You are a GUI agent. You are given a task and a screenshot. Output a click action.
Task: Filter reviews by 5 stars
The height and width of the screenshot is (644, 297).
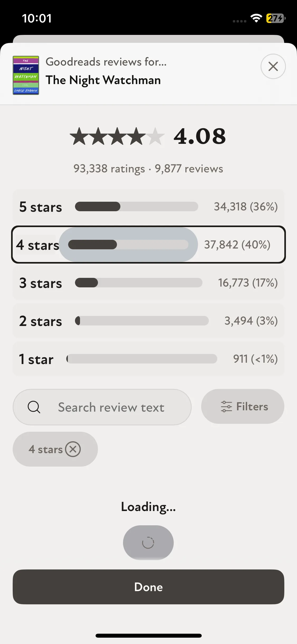(x=148, y=206)
